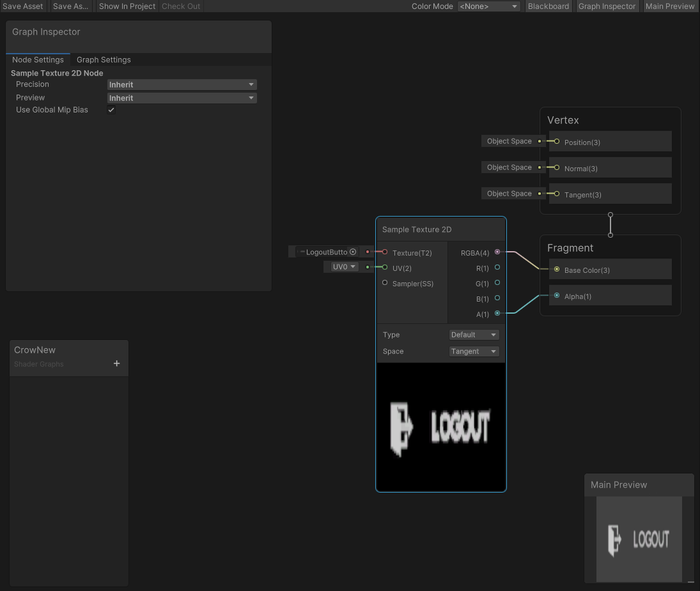700x591 pixels.
Task: Click the Texture(T2) input port
Action: click(384, 252)
